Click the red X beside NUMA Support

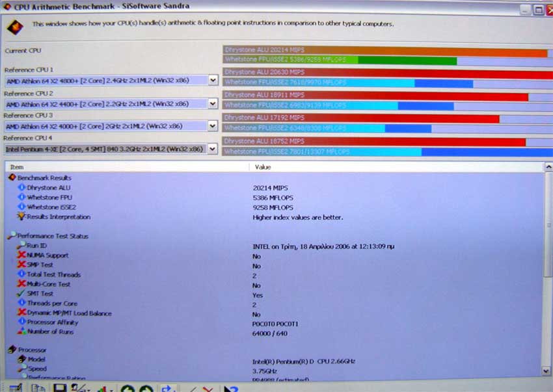point(22,254)
